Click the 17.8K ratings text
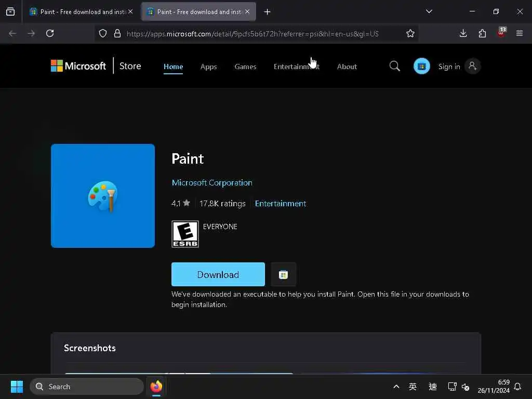 click(222, 204)
